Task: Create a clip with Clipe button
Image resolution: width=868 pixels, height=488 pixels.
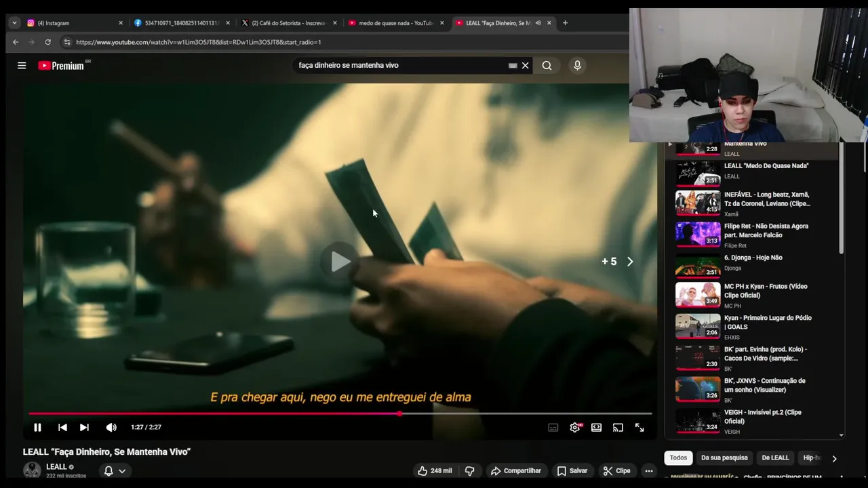Action: 617,471
